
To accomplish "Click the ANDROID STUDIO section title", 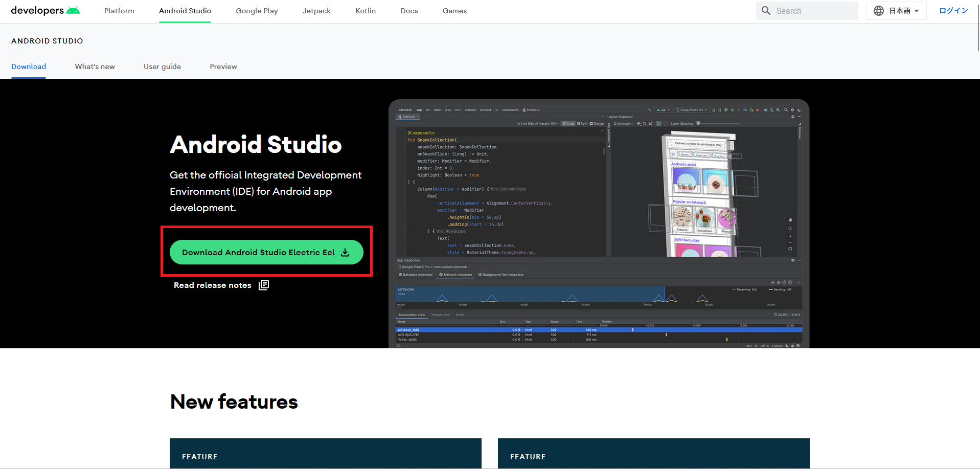I will pos(47,41).
